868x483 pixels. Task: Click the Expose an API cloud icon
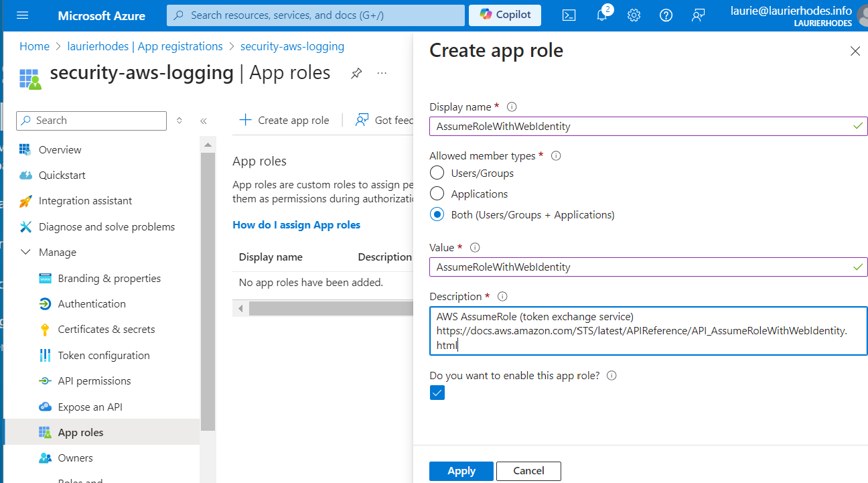(x=45, y=407)
